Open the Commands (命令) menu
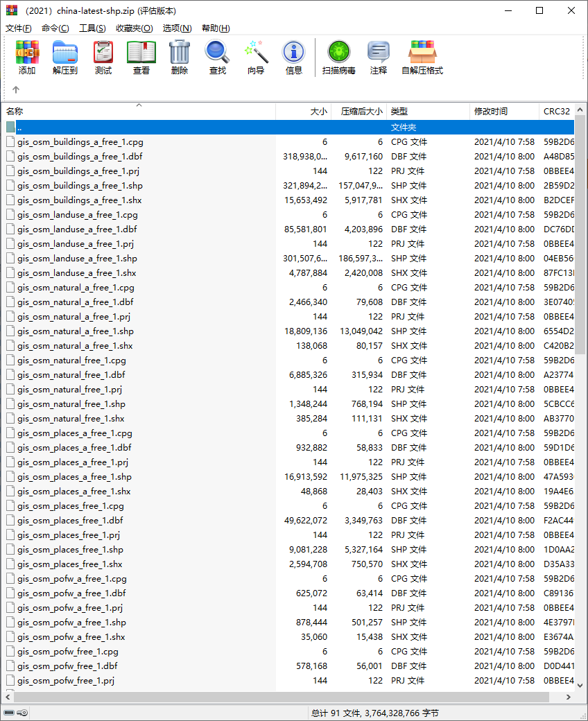The image size is (588, 721). (55, 28)
